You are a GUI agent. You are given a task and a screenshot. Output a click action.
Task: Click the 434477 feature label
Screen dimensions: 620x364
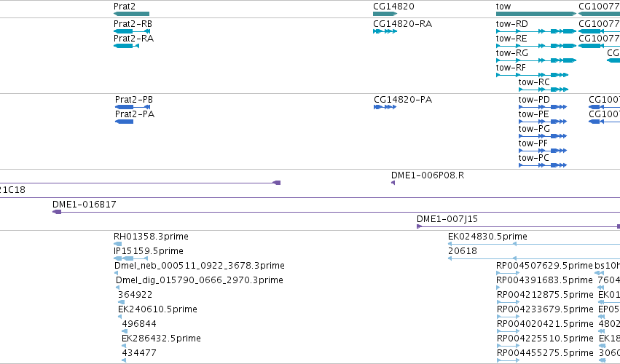pyautogui.click(x=138, y=353)
